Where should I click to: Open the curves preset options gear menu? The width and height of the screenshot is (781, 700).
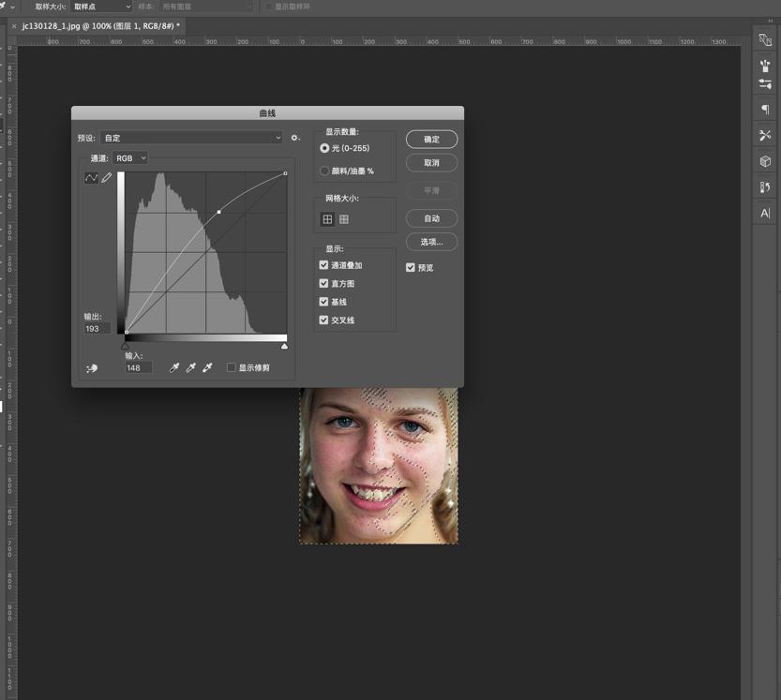(x=294, y=137)
